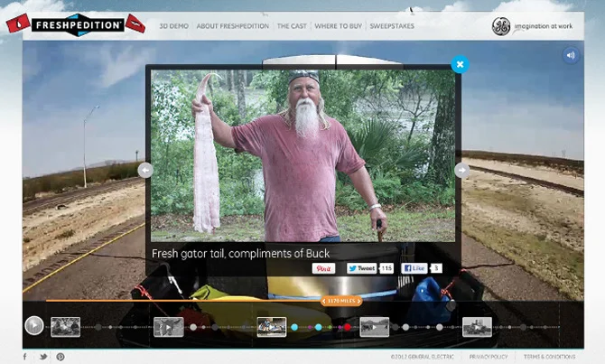Click the orange journey progress bar
The image size is (605, 364).
click(x=183, y=300)
